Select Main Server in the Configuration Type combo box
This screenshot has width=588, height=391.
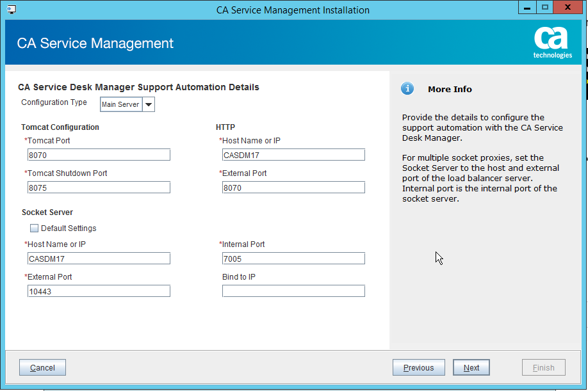pyautogui.click(x=120, y=104)
